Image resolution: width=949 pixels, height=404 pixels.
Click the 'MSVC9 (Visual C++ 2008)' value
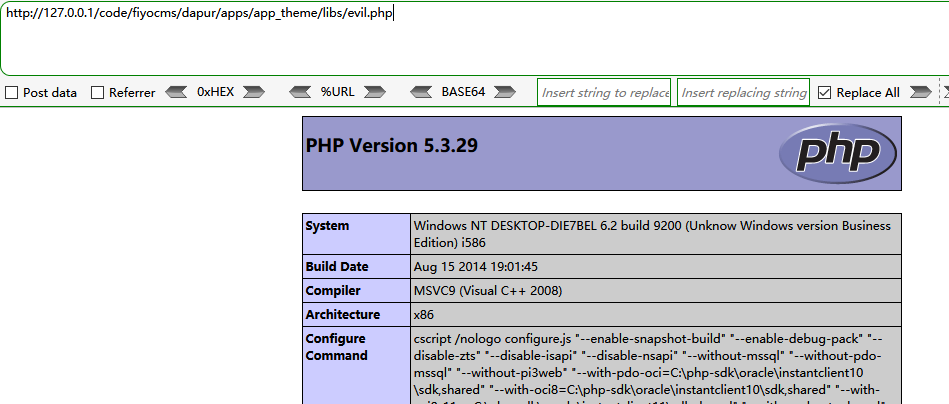488,291
